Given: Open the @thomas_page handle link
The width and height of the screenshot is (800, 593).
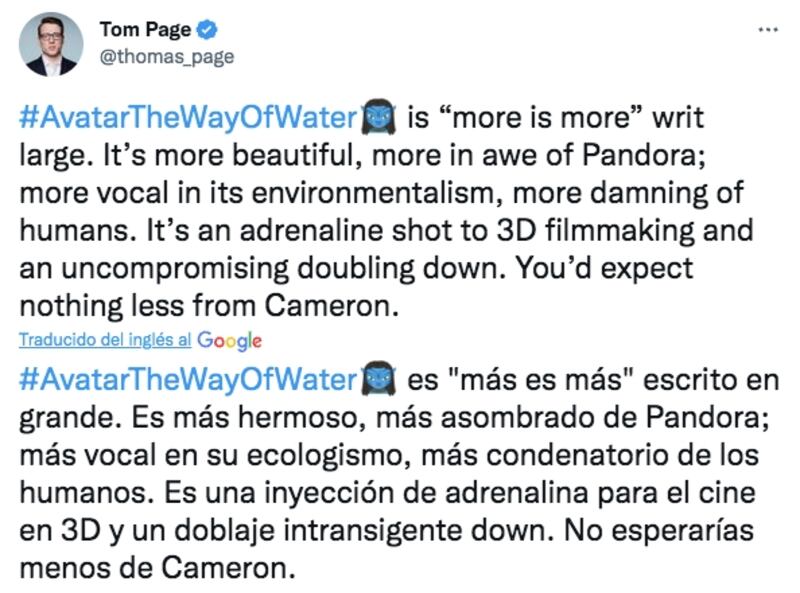Looking at the screenshot, I should [166, 57].
